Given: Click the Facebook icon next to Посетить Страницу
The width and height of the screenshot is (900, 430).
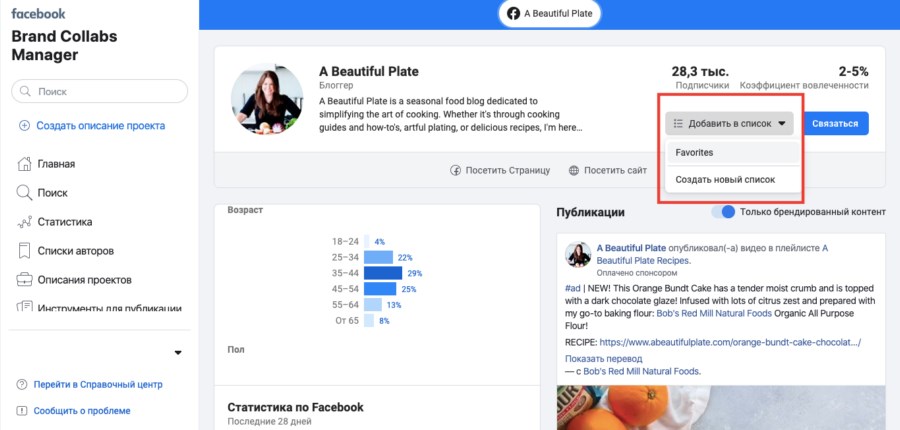Looking at the screenshot, I should (x=456, y=171).
